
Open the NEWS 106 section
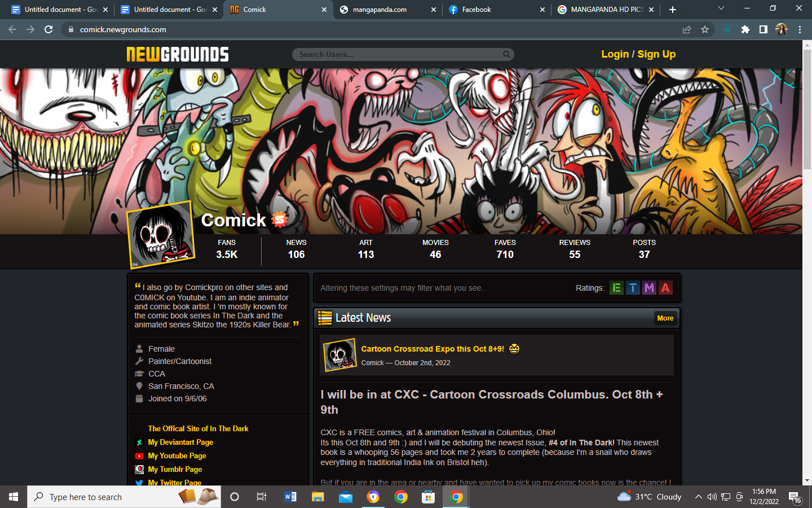click(296, 249)
